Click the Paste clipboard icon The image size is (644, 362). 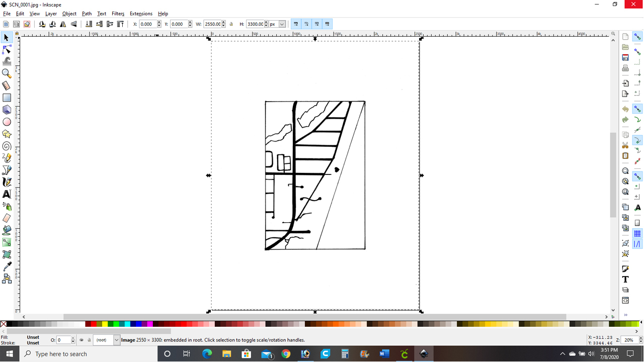click(625, 156)
